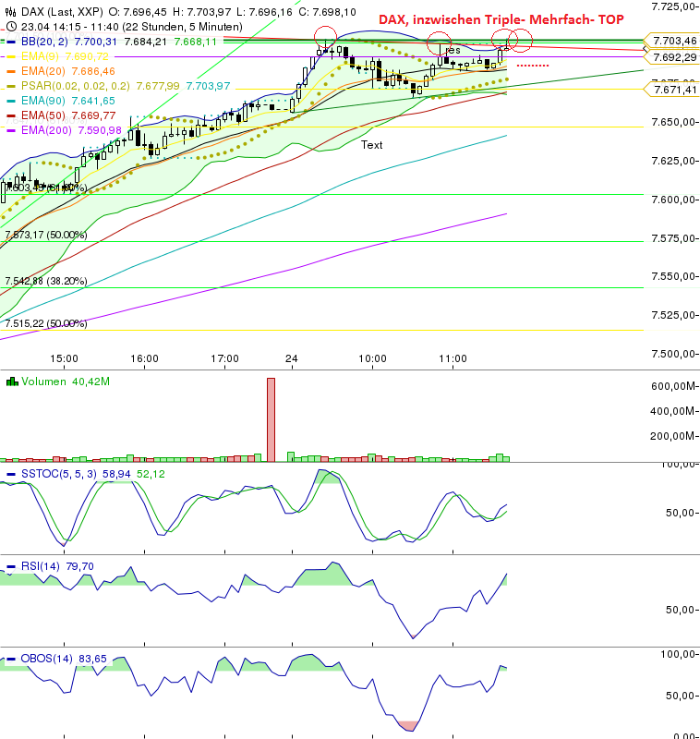Select the RSI(14) indicator label
700x739 pixels.
[x=41, y=566]
